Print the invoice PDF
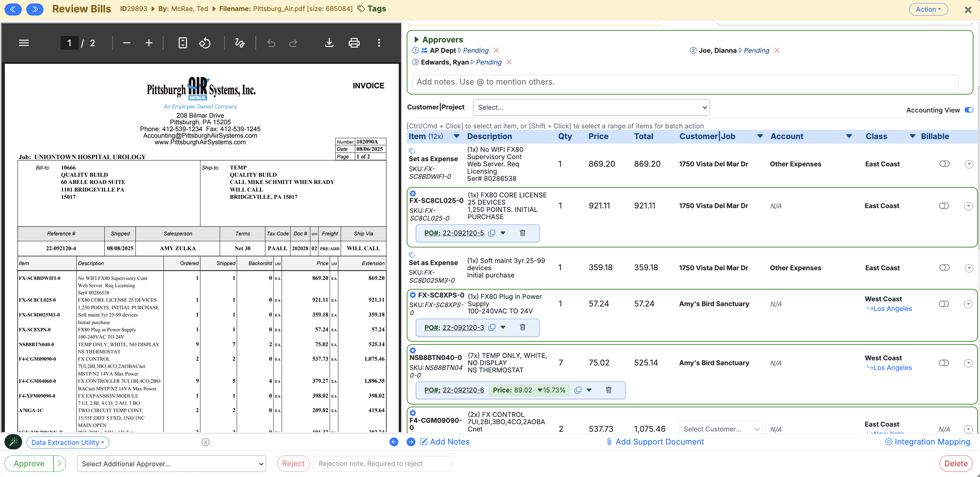This screenshot has height=477, width=980. coord(354,43)
